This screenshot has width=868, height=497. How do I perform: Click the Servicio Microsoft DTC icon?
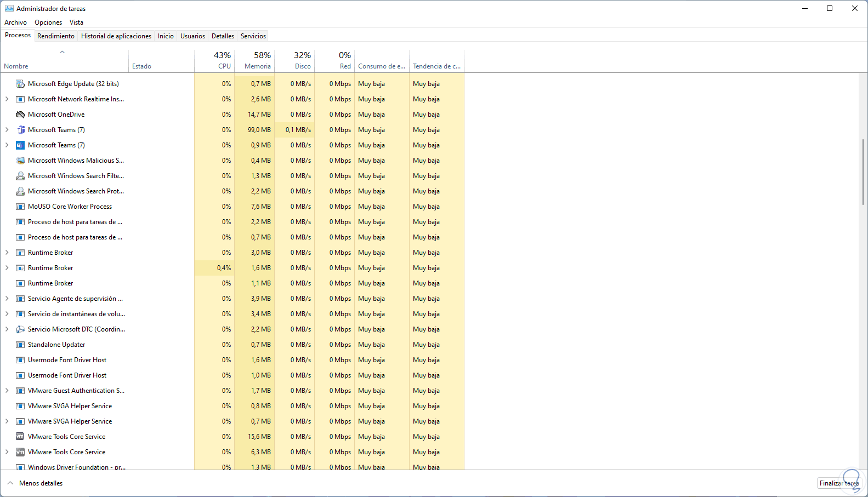coord(20,329)
